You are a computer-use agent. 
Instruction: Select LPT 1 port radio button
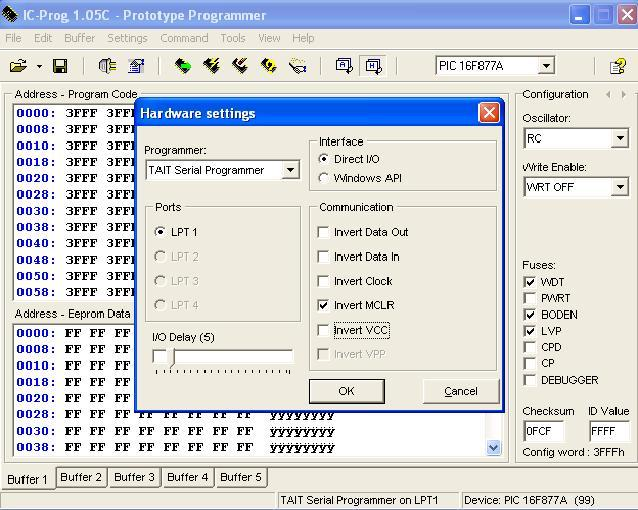point(160,232)
